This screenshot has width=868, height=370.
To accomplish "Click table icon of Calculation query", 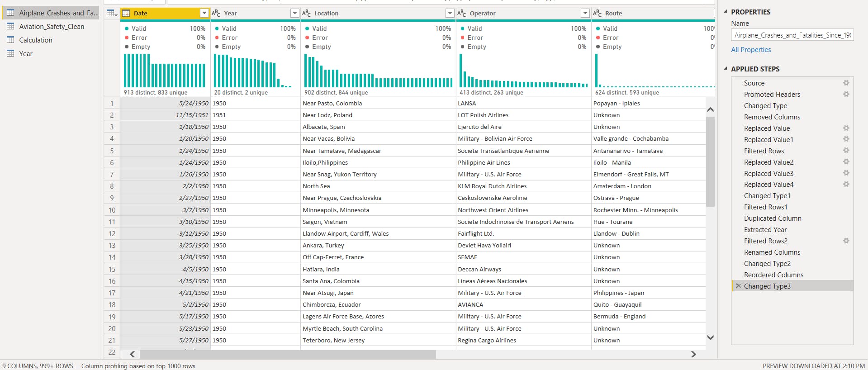I will point(10,40).
